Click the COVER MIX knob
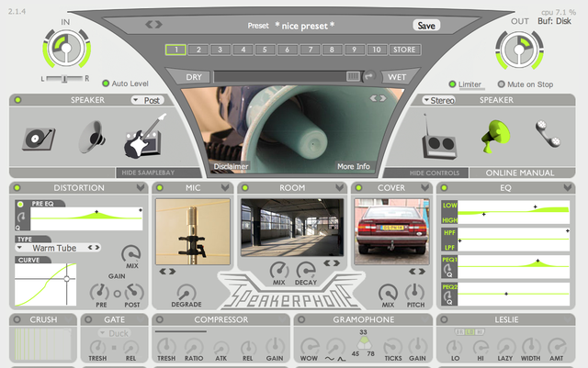The height and width of the screenshot is (368, 588). [x=388, y=293]
